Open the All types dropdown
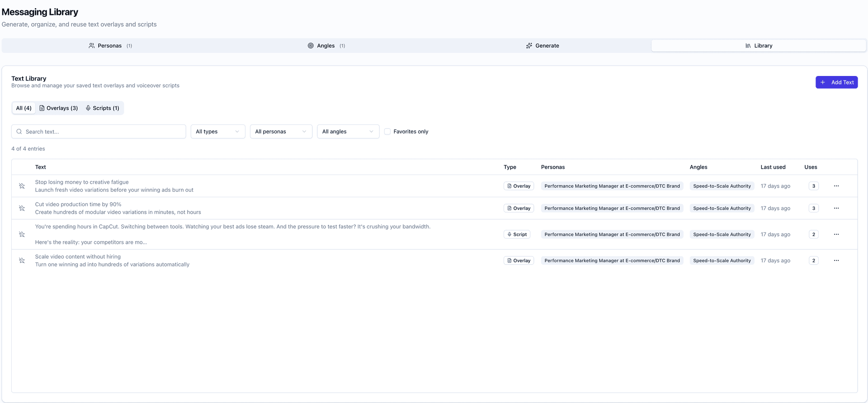868x403 pixels. tap(218, 132)
